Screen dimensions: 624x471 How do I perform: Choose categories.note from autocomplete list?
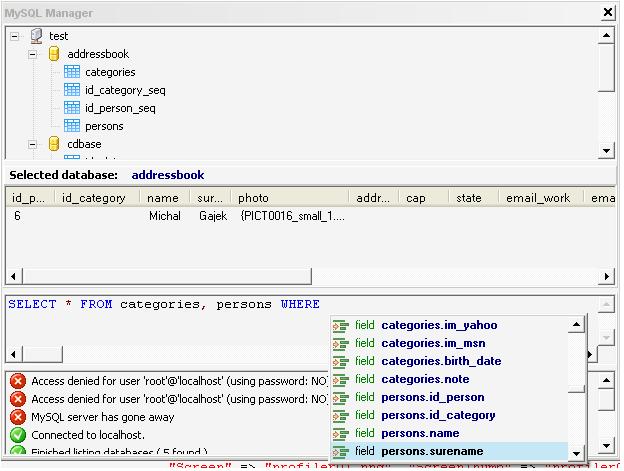(450, 379)
